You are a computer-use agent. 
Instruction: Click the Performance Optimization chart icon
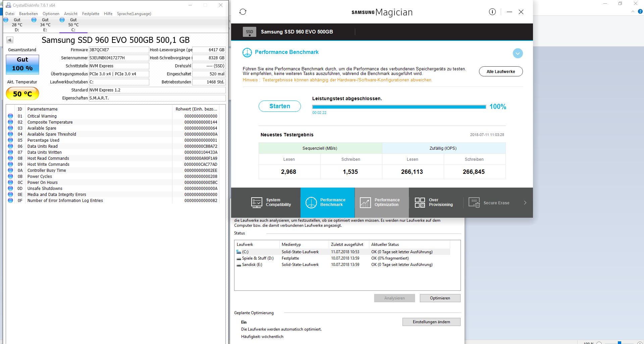point(365,203)
